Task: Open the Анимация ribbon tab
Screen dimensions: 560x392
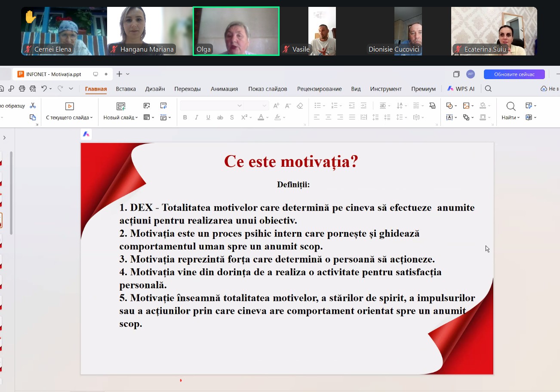Action: tap(224, 89)
